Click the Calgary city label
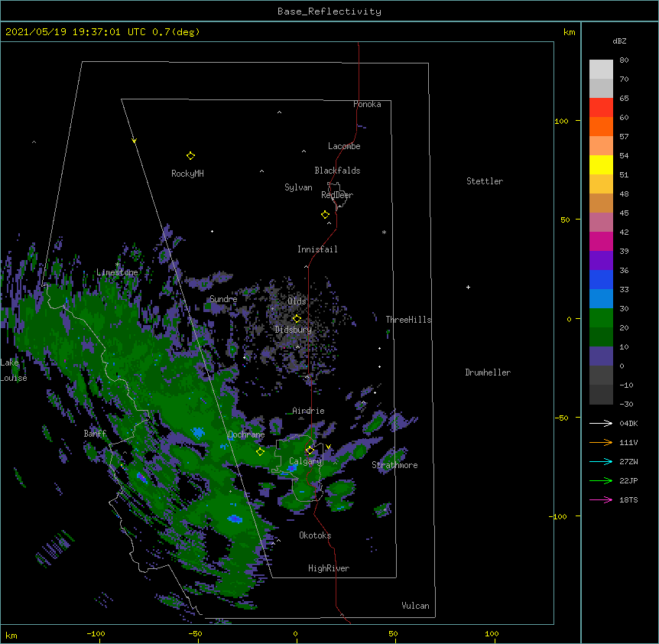 [x=306, y=461]
